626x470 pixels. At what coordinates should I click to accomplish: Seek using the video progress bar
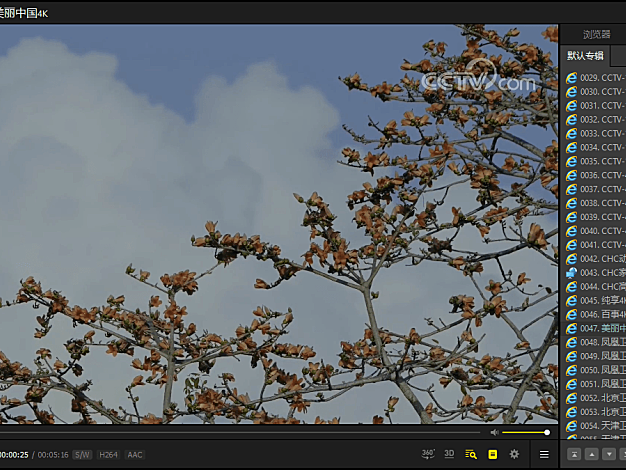tap(240, 432)
